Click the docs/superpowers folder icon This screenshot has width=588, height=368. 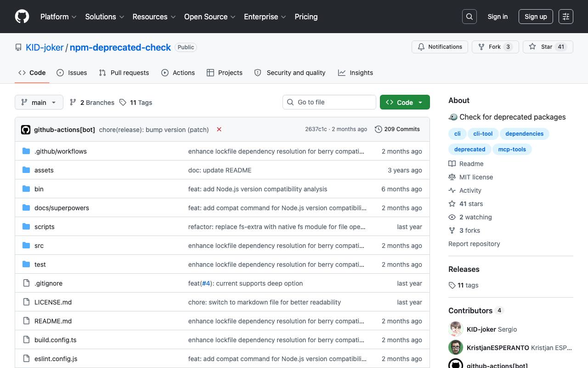click(x=26, y=208)
